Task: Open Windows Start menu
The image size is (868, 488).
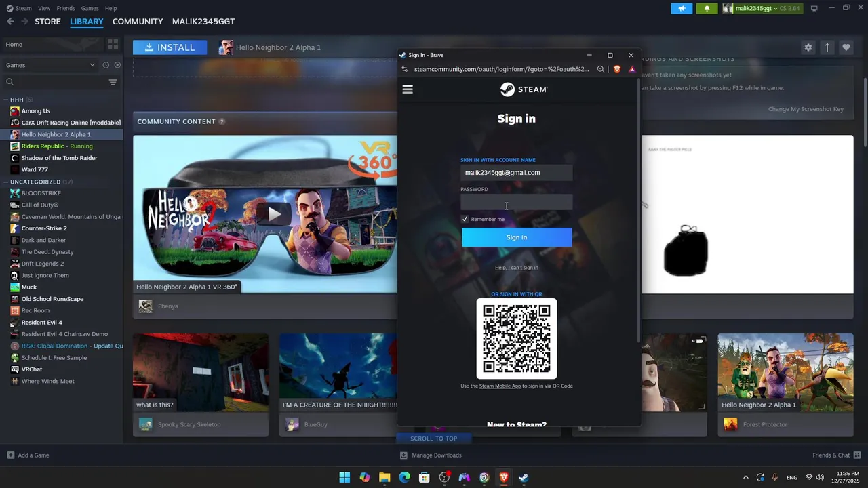Action: point(344,477)
